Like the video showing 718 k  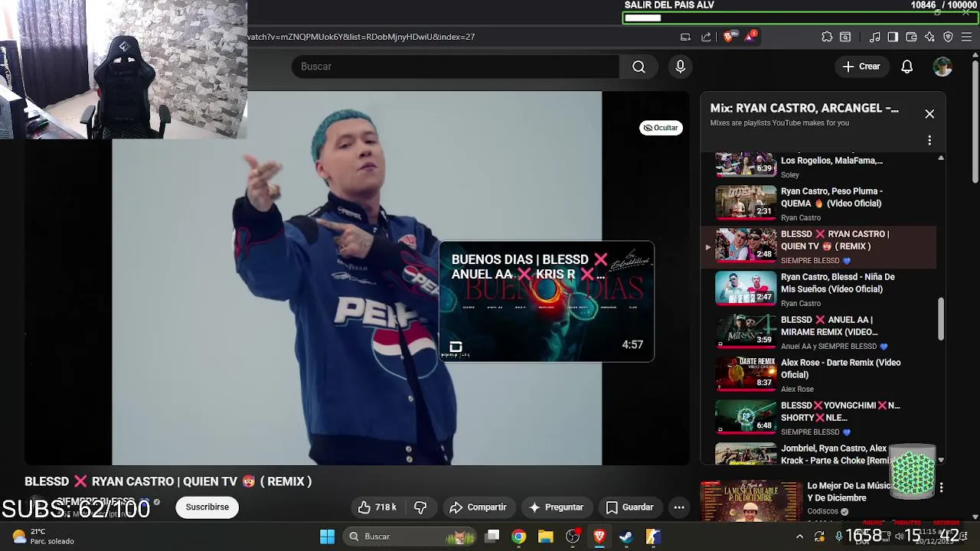[x=377, y=507]
